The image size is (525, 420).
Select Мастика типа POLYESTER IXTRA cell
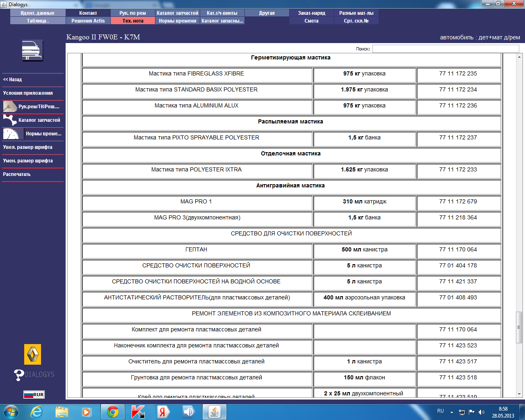197,171
